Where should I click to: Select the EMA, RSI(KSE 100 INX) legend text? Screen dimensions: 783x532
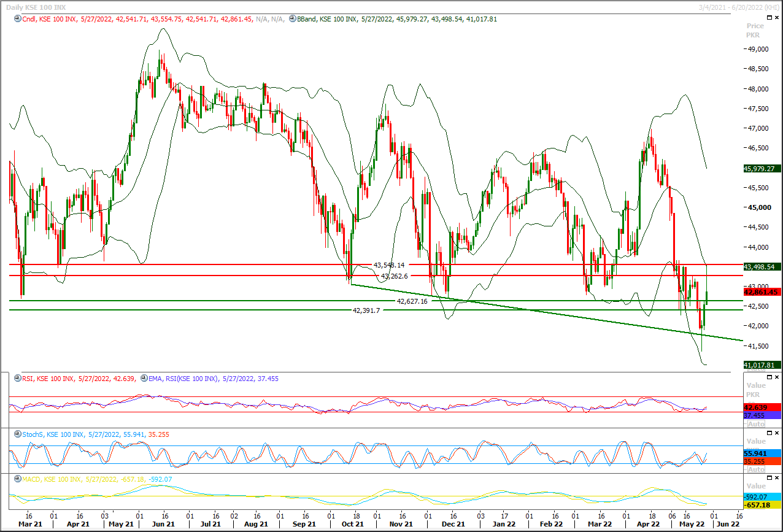point(183,379)
